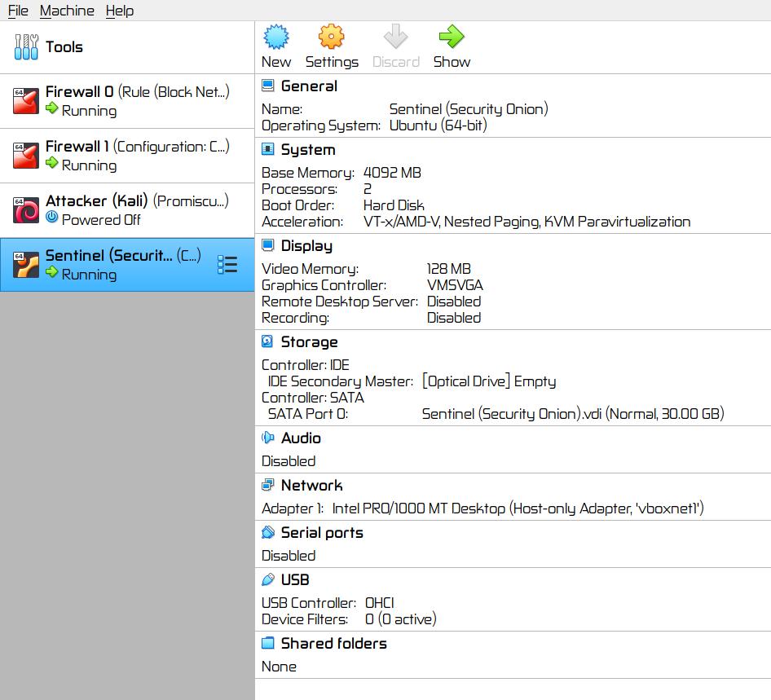The image size is (771, 700).
Task: Click the New virtual machine icon
Action: [x=276, y=37]
